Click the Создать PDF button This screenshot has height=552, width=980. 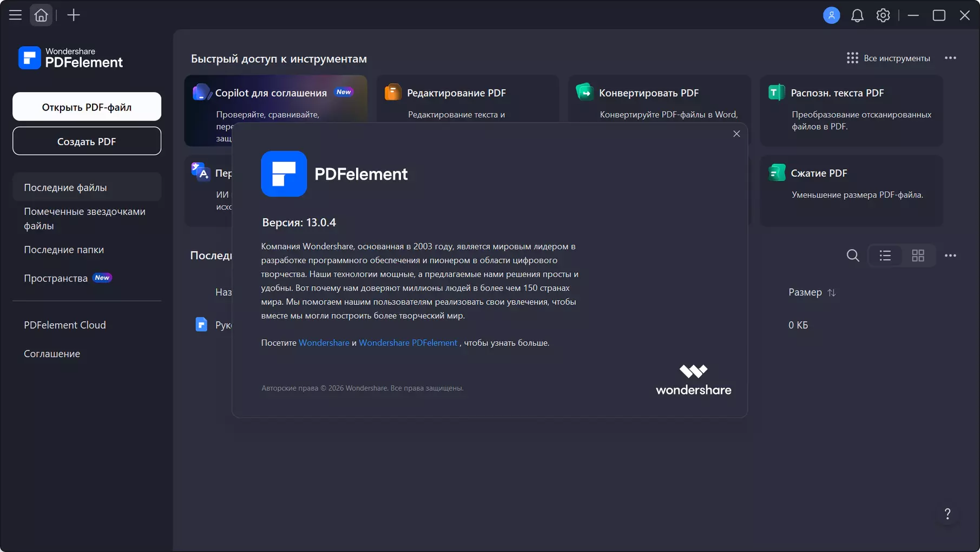click(x=87, y=141)
